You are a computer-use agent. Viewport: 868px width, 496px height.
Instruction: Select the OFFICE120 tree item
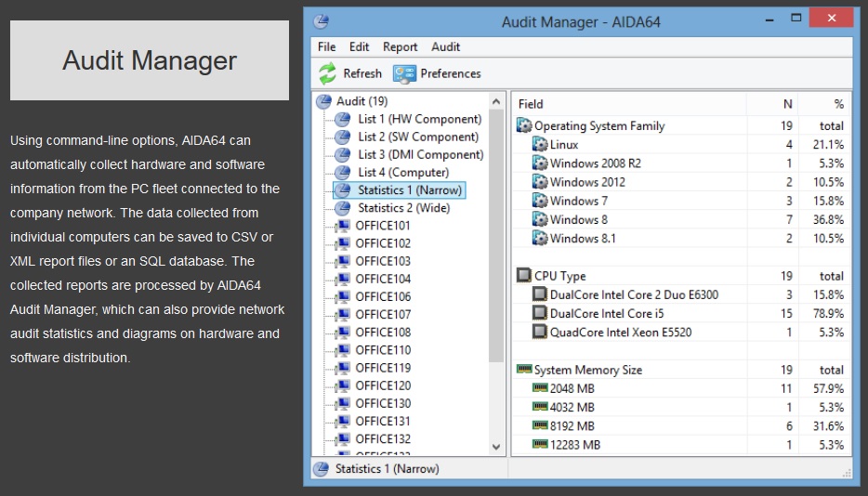tap(383, 385)
